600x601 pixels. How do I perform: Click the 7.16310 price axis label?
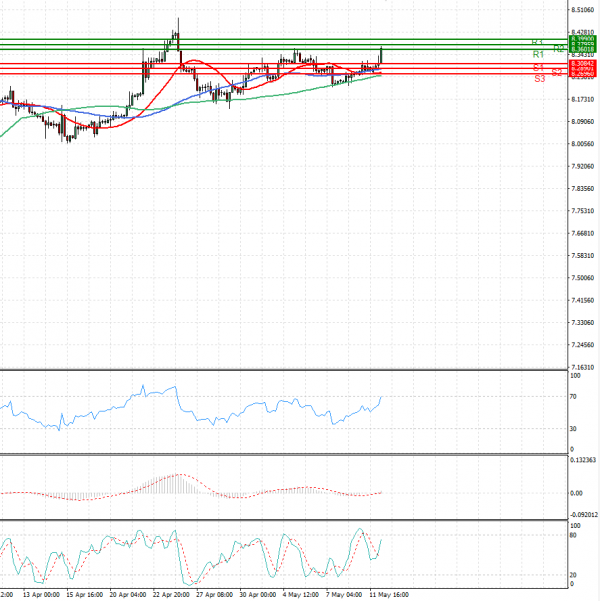pos(582,367)
